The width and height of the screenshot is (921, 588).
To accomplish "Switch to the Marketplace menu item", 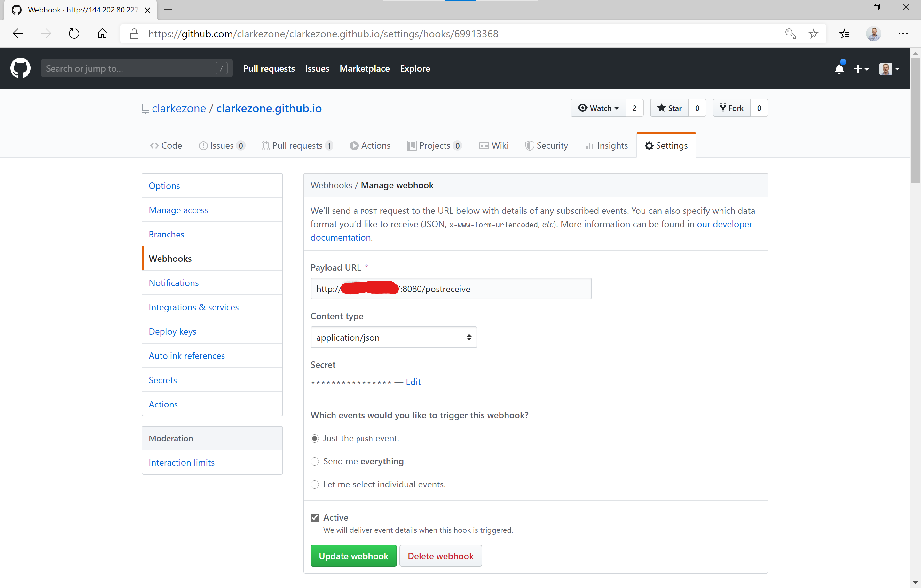I will [x=365, y=68].
